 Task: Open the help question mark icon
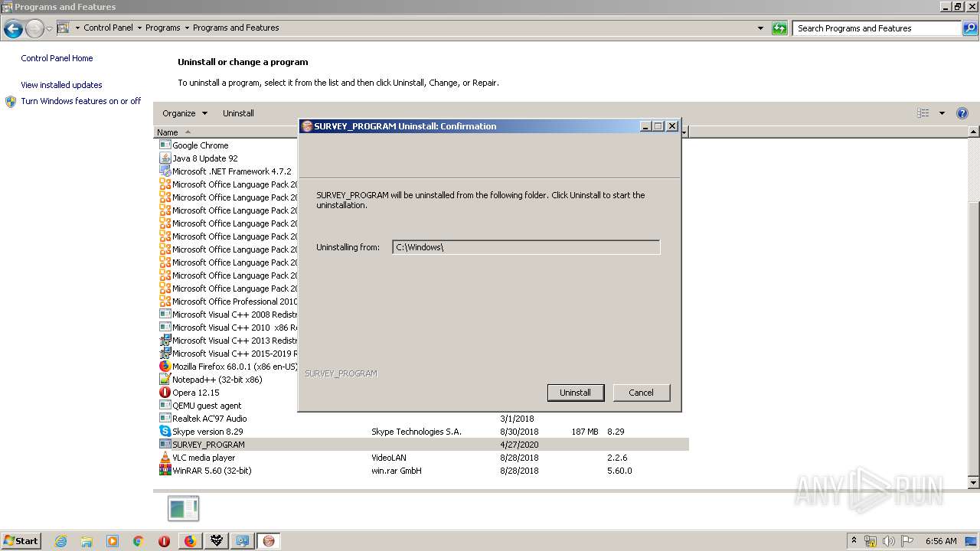pyautogui.click(x=962, y=113)
